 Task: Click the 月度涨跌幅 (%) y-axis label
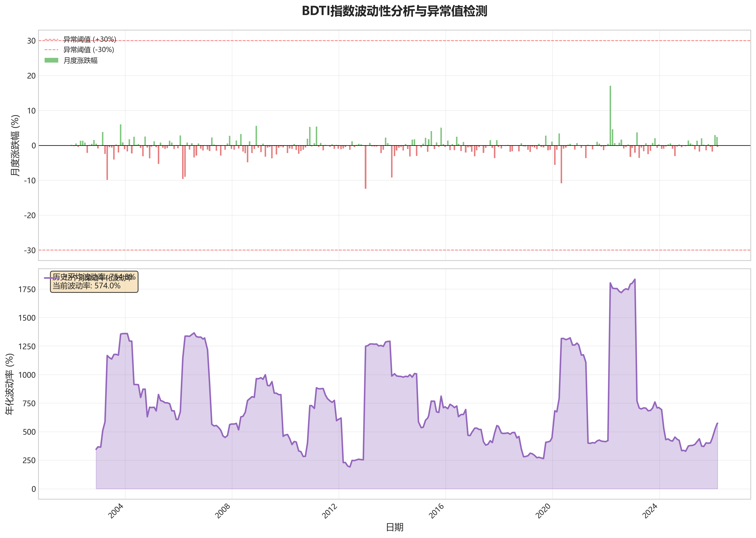coord(15,145)
